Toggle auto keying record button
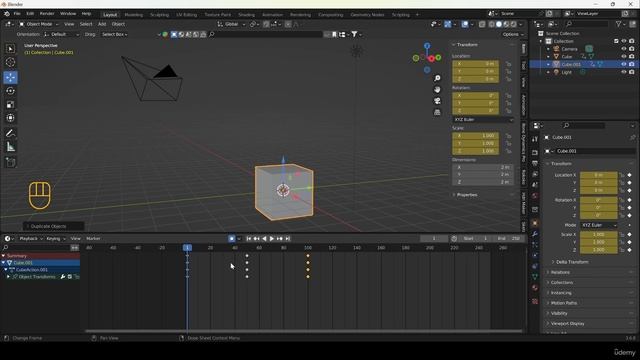Screen dimensions: 640x360 pos(231,239)
